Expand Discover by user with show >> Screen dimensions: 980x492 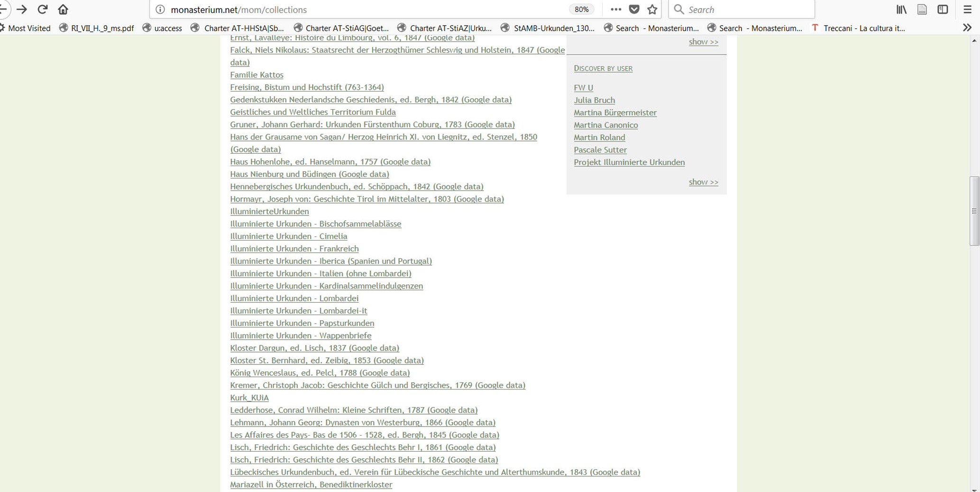703,182
